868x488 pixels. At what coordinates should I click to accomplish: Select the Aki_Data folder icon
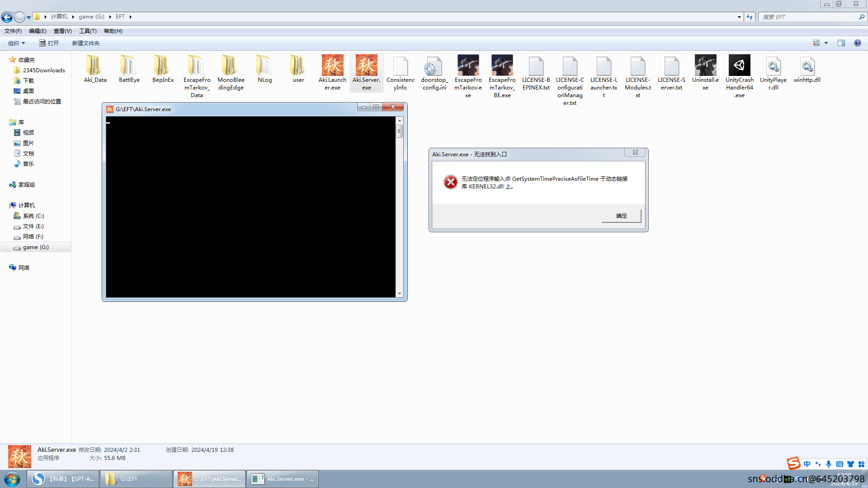coord(95,66)
